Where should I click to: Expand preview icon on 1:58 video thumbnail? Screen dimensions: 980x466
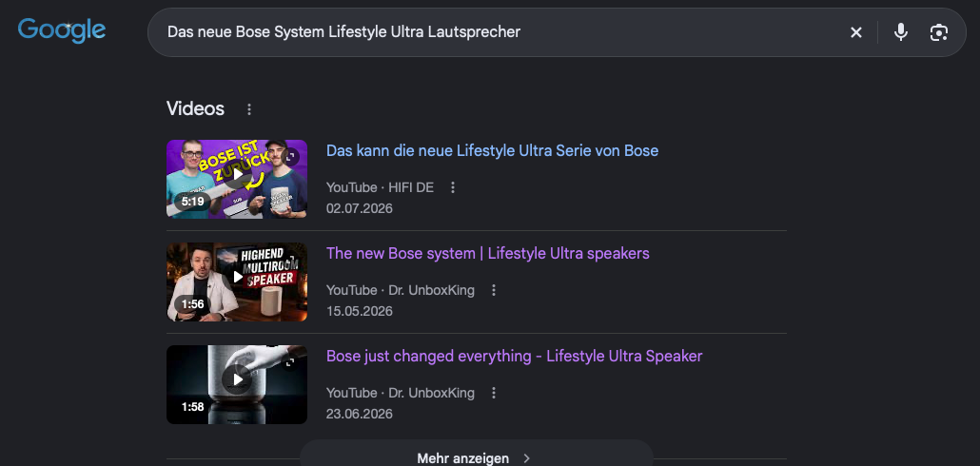(x=289, y=361)
